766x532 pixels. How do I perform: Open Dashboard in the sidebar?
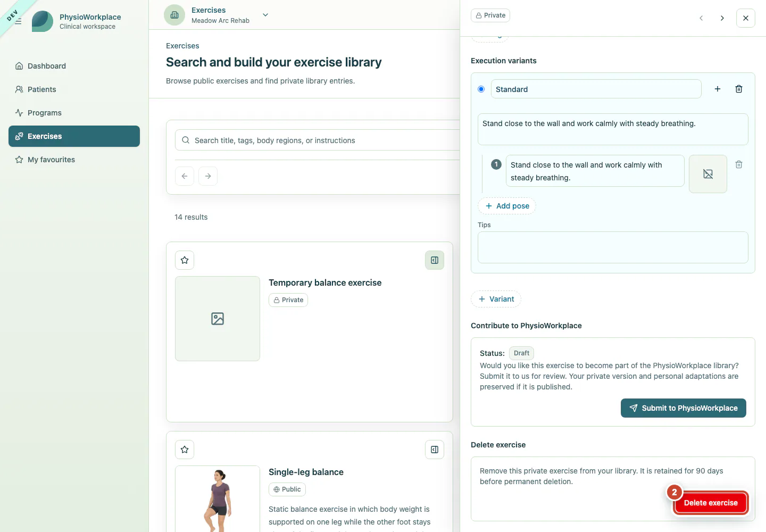click(74, 66)
